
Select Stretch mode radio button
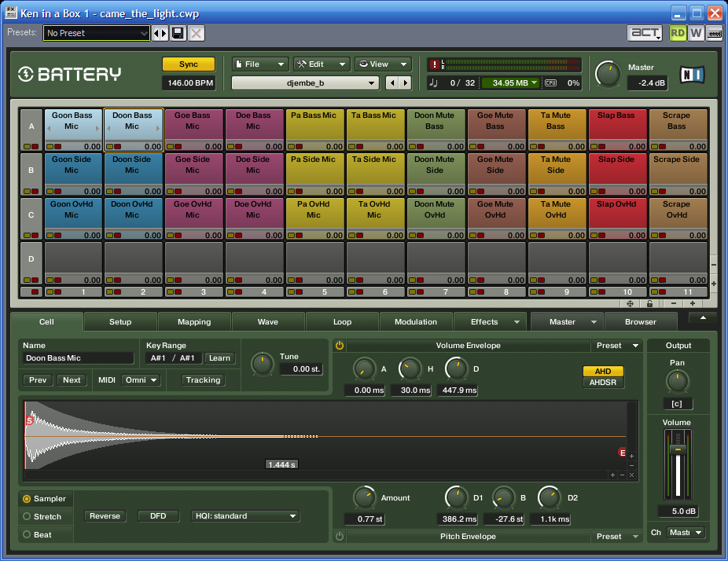27,516
